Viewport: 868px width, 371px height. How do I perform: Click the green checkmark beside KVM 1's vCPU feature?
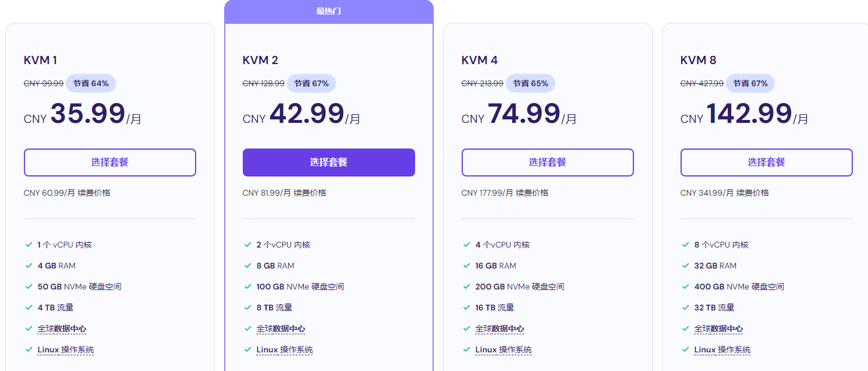(x=27, y=245)
